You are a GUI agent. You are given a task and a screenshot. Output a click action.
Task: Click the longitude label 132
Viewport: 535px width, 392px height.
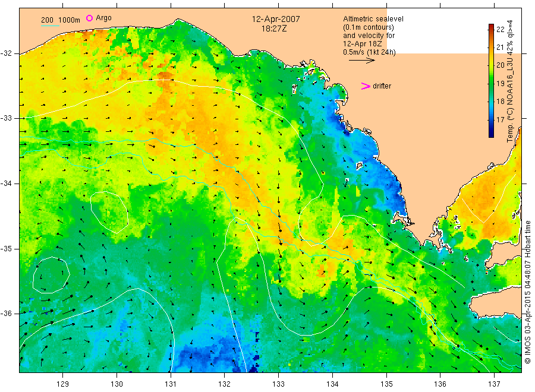pyautogui.click(x=225, y=384)
